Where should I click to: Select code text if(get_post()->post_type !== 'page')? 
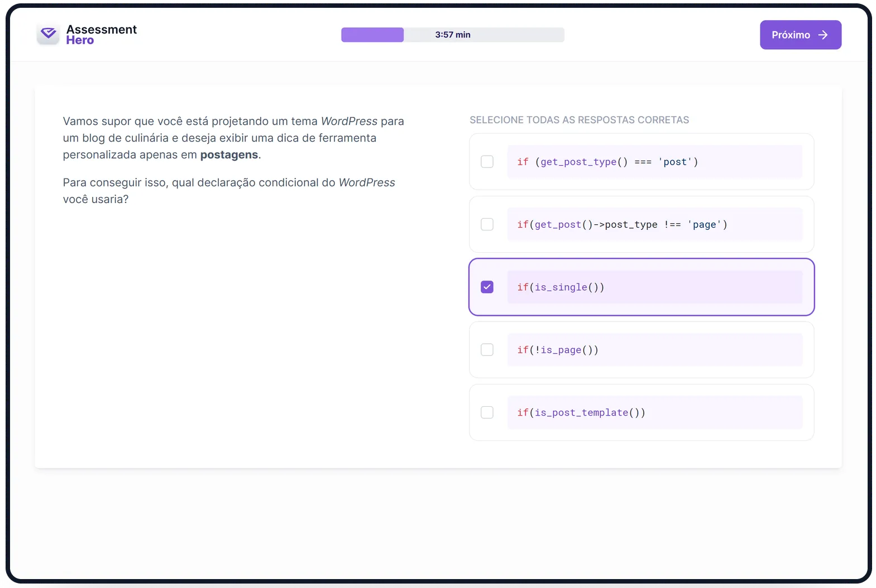(x=622, y=224)
